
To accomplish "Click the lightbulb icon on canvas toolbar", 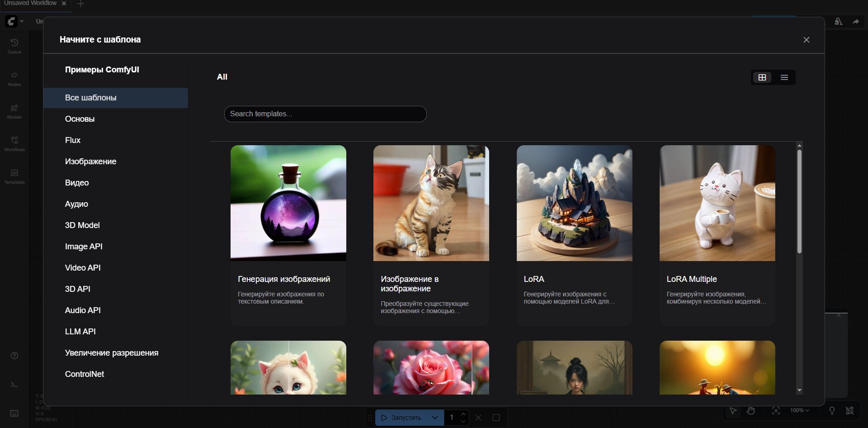I will click(x=832, y=411).
